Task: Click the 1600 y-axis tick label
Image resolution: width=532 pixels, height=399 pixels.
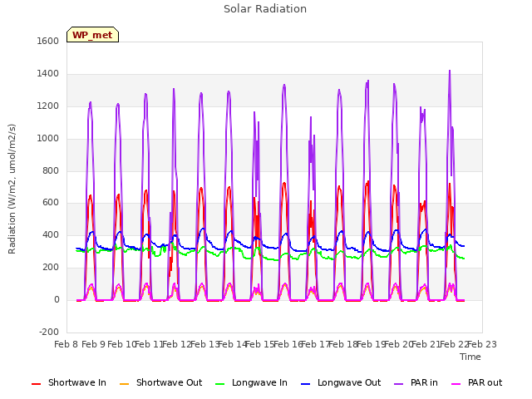Action: point(48,41)
